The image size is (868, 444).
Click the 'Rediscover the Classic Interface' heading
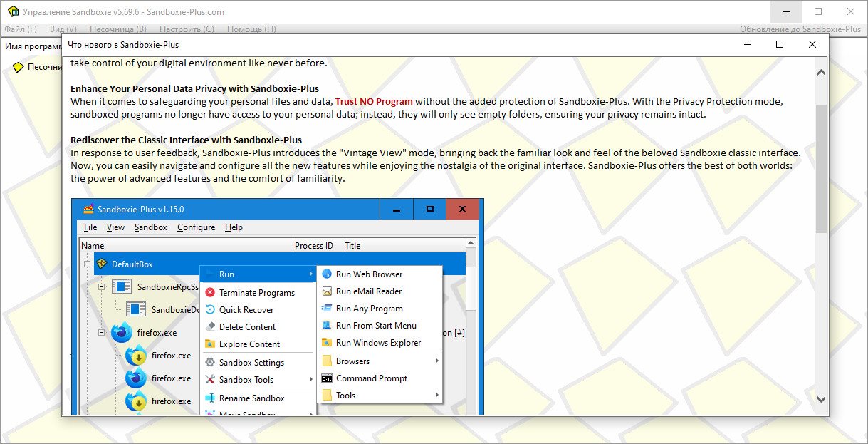[x=186, y=140]
